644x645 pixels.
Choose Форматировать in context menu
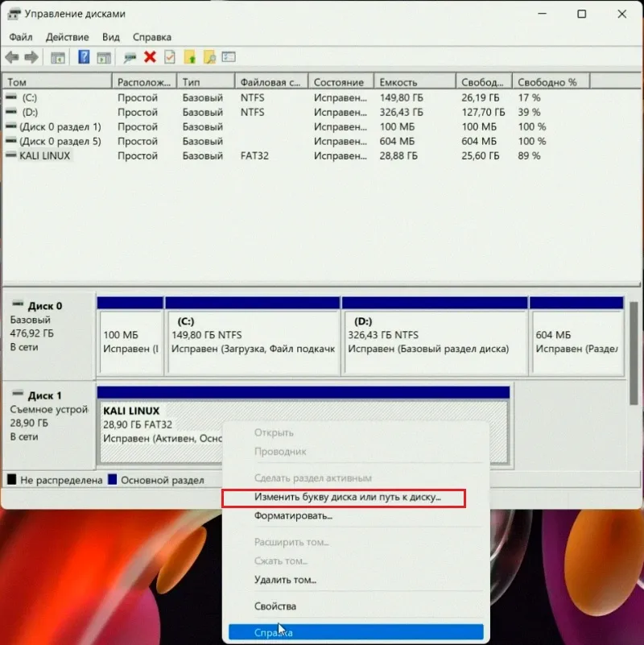(x=356, y=515)
